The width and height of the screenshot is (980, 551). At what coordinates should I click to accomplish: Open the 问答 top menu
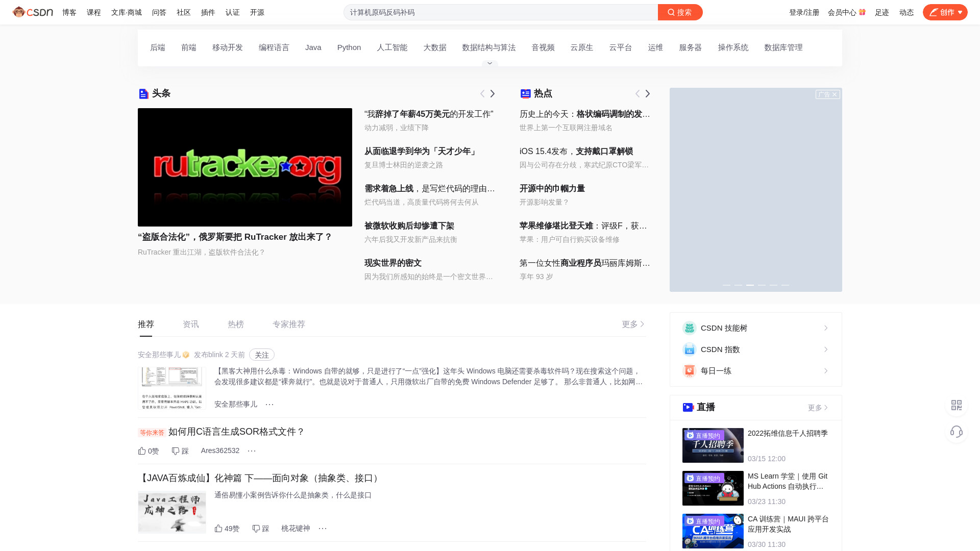[x=159, y=12]
